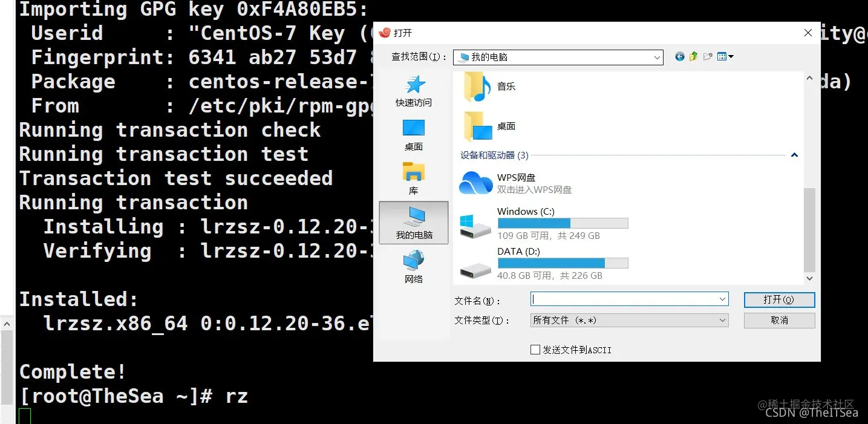Click the 'Complete!' line in terminal
This screenshot has height=424, width=868.
point(73,371)
